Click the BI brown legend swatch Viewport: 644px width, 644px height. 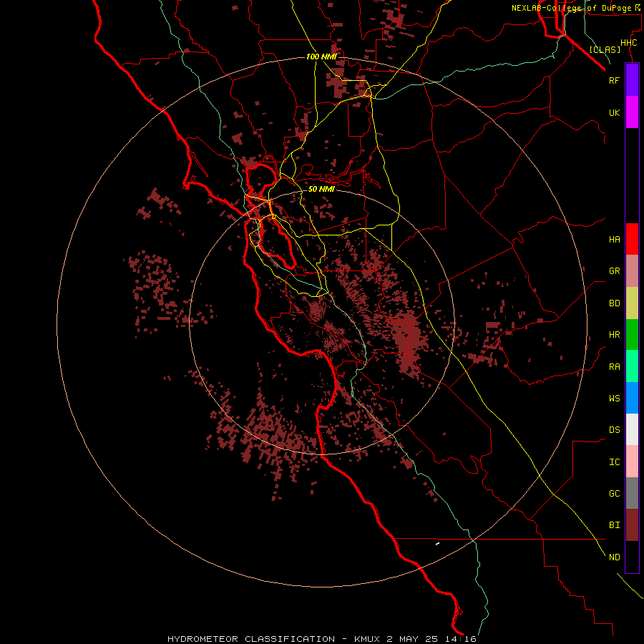[x=632, y=525]
